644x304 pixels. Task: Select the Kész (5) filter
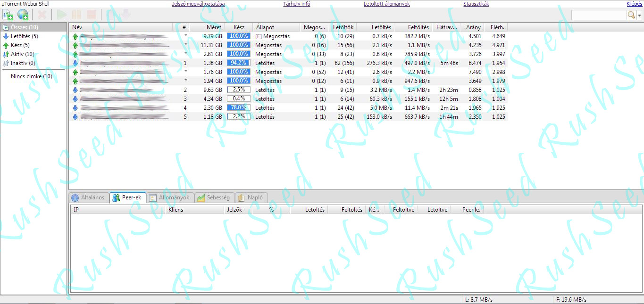pyautogui.click(x=20, y=45)
